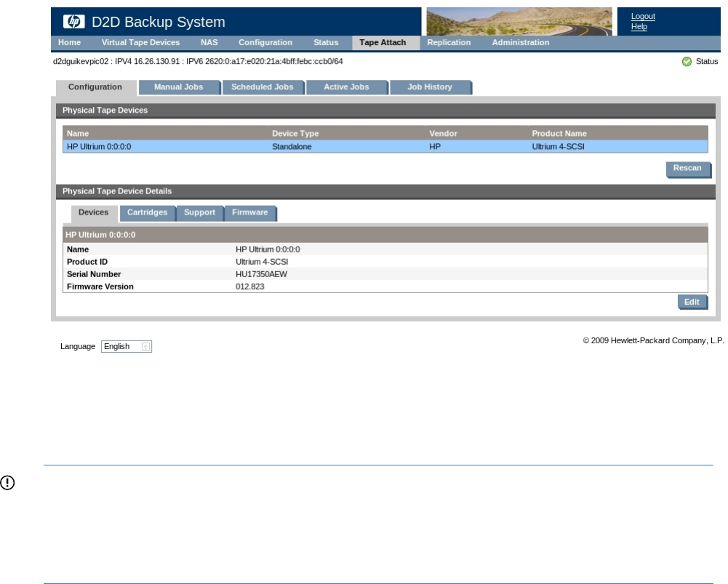
Task: Click the Physical Tape Device Details header
Action: [385, 191]
